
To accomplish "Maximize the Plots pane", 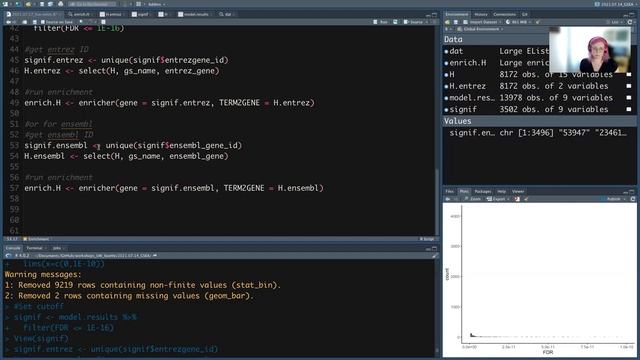I will coord(632,191).
